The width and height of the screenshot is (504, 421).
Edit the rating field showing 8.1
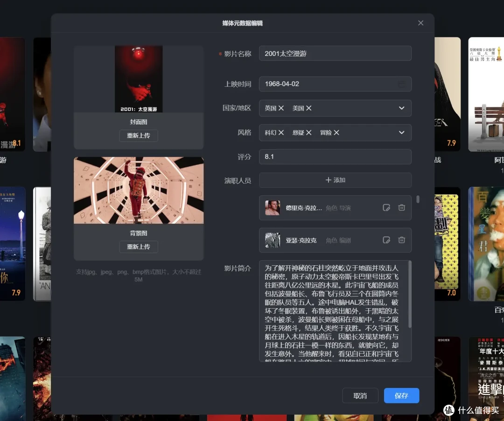(335, 157)
